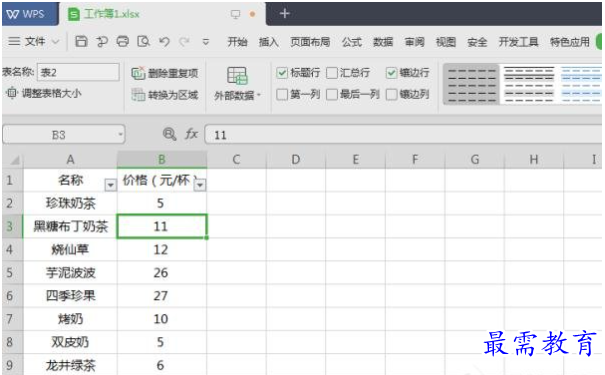The image size is (605, 375).
Task: Click the cell 双皮奶
Action: pos(70,342)
